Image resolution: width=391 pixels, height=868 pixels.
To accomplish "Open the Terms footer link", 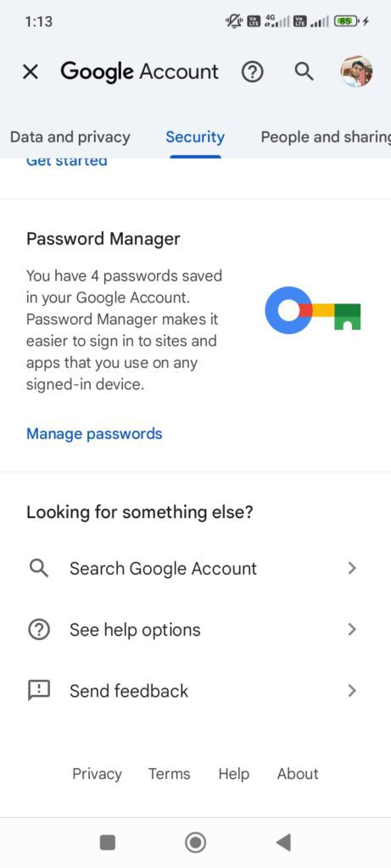I will tap(169, 774).
